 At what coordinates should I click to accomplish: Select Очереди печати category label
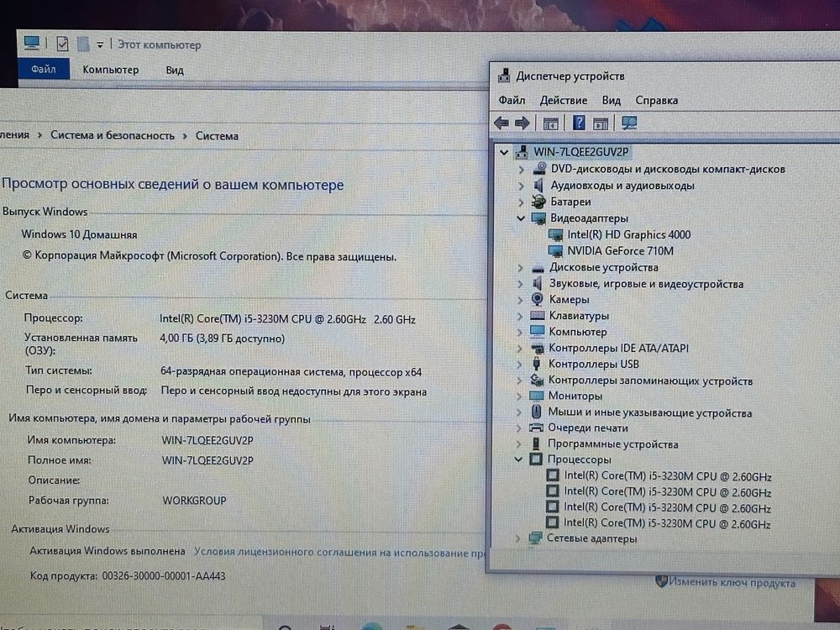pyautogui.click(x=588, y=428)
